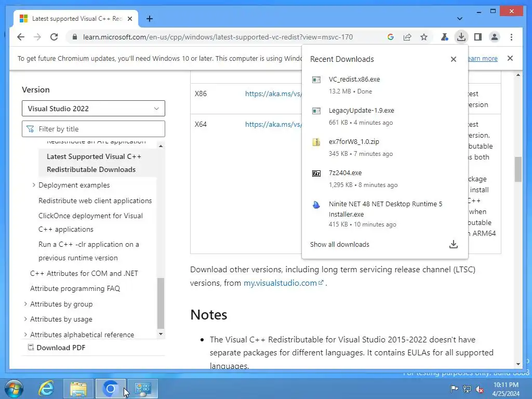The width and height of the screenshot is (532, 399).
Task: Open the X86 aka.ms download link
Action: pyautogui.click(x=273, y=94)
